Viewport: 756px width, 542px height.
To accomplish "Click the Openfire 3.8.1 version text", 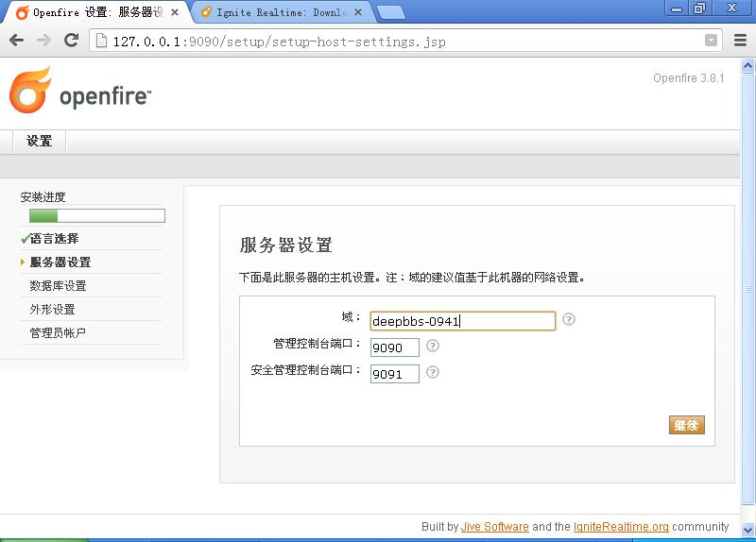I will [x=689, y=78].
